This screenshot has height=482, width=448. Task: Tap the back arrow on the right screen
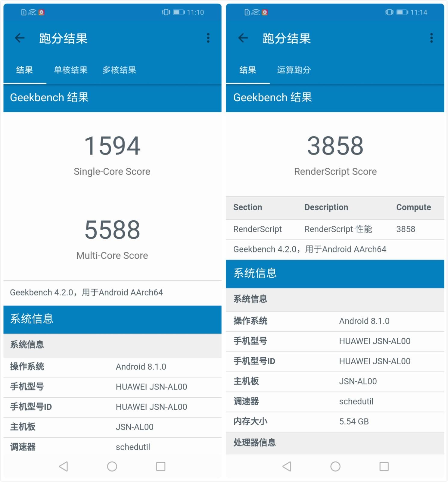point(243,38)
